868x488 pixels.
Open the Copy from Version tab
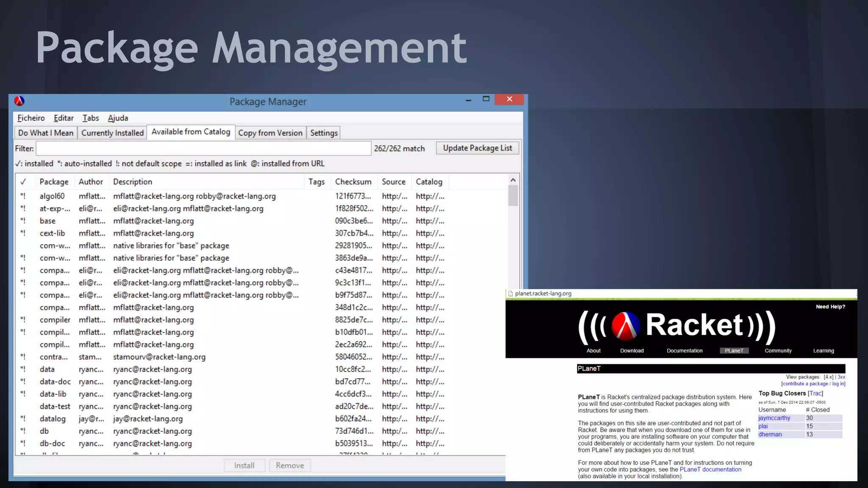(270, 133)
